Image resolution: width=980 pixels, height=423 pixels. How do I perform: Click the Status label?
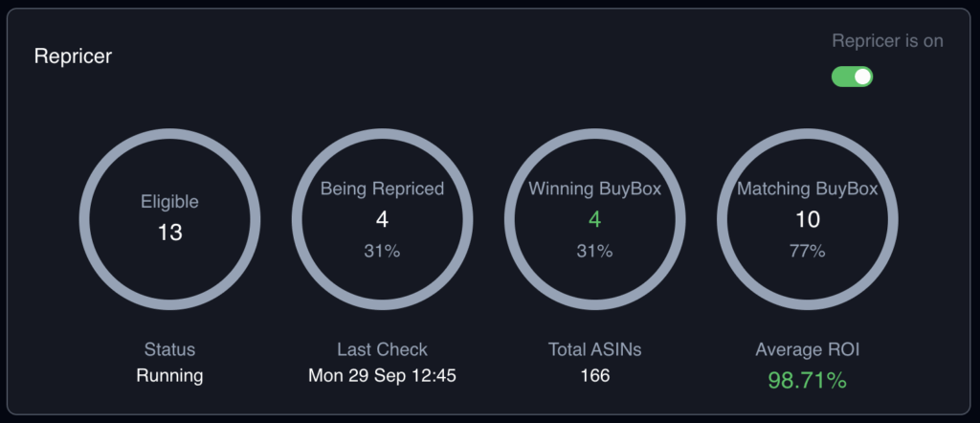169,349
